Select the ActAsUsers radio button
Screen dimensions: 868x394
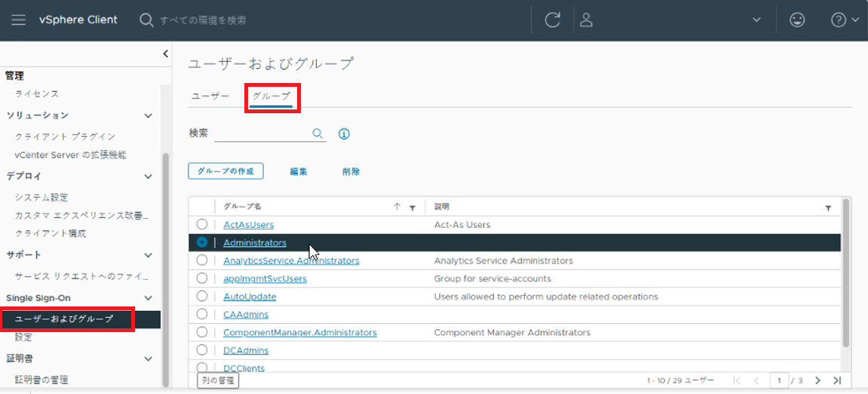[x=202, y=224]
